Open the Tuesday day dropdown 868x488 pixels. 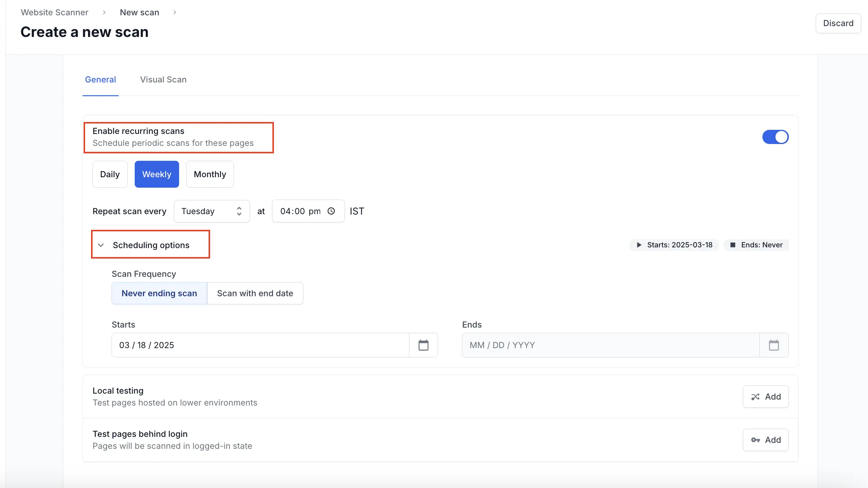(212, 211)
